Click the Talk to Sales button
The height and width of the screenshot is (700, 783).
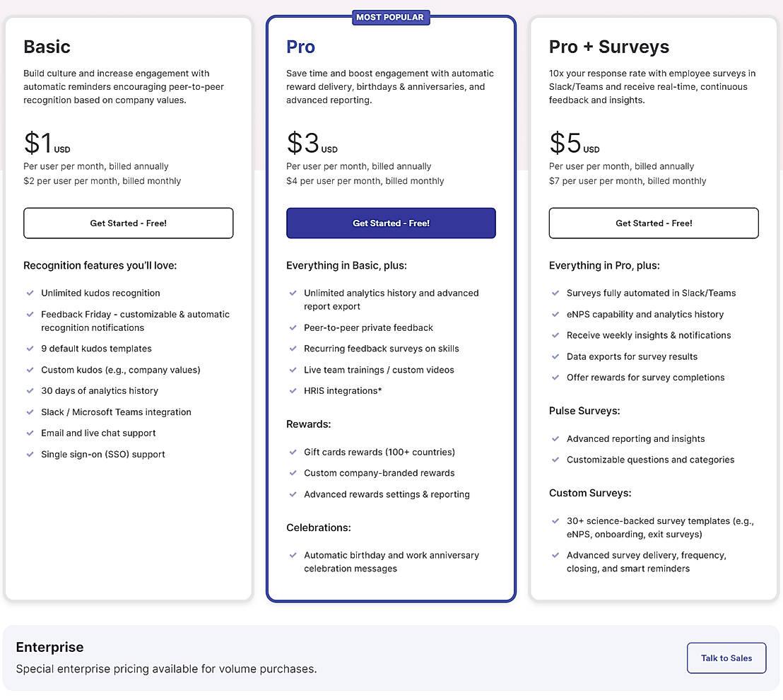(x=726, y=658)
